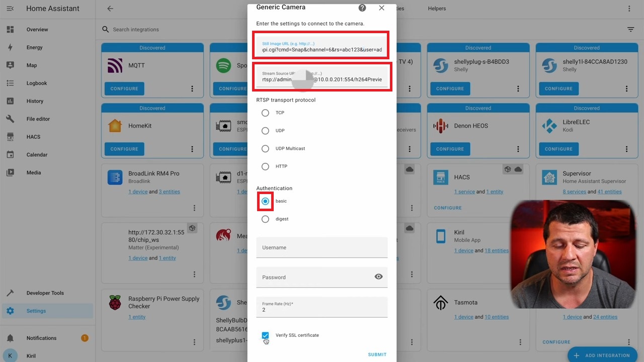
Task: Click the Calendar sidebar icon
Action: pyautogui.click(x=10, y=155)
